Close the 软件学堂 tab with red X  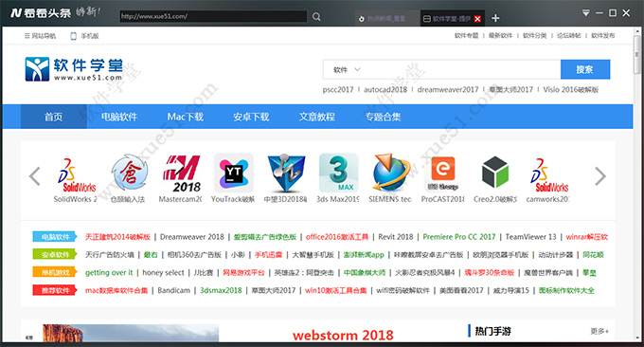(x=477, y=19)
